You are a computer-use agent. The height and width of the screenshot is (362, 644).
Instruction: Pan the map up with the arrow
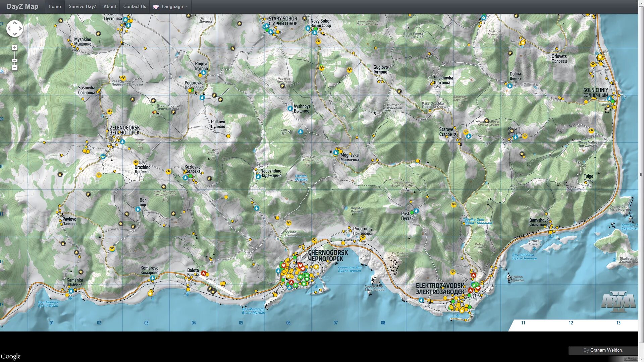[15, 23]
